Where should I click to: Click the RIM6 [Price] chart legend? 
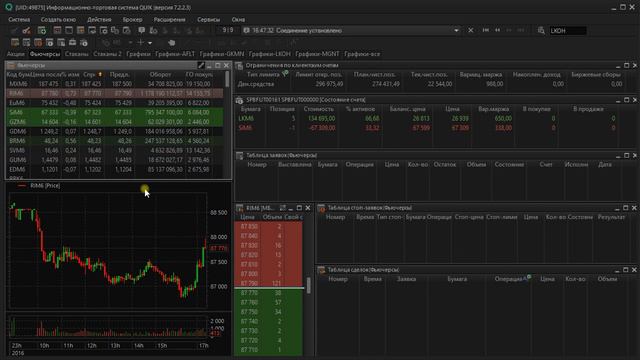pyautogui.click(x=39, y=186)
